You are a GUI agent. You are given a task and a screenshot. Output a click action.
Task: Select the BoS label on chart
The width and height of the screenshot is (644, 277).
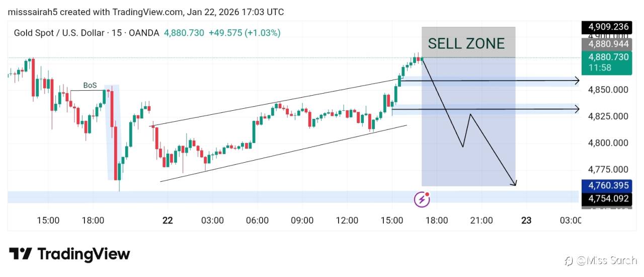click(x=90, y=86)
